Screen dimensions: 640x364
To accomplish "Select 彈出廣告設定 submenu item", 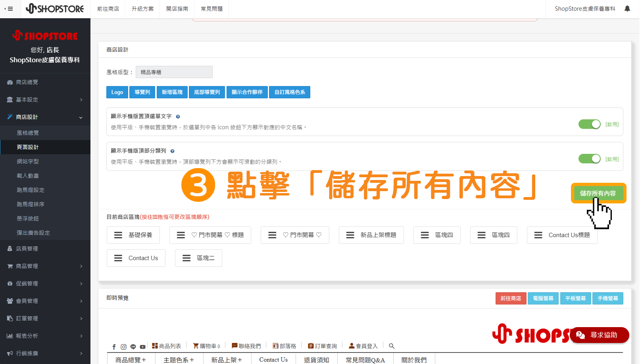I will pyautogui.click(x=45, y=233).
